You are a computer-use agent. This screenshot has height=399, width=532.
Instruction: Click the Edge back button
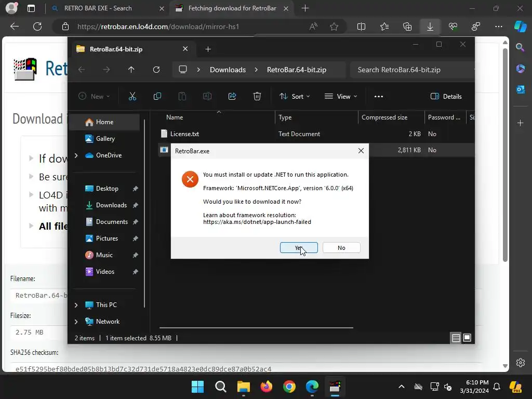coord(15,26)
